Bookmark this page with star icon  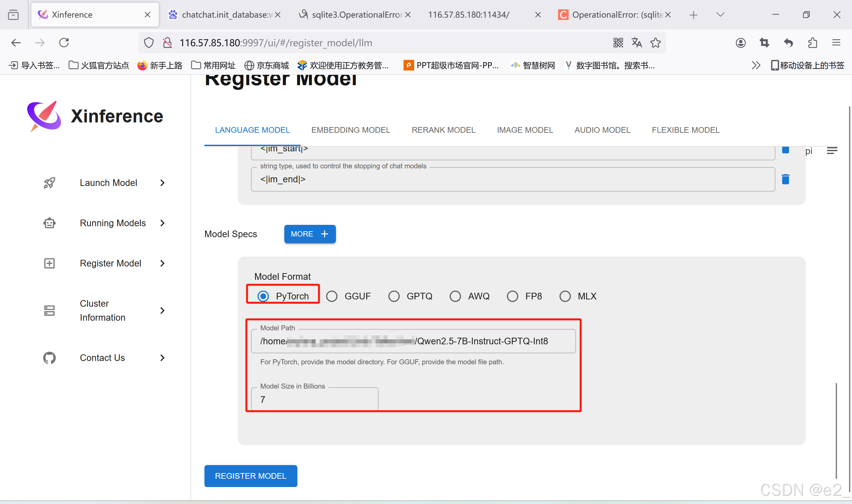point(655,43)
